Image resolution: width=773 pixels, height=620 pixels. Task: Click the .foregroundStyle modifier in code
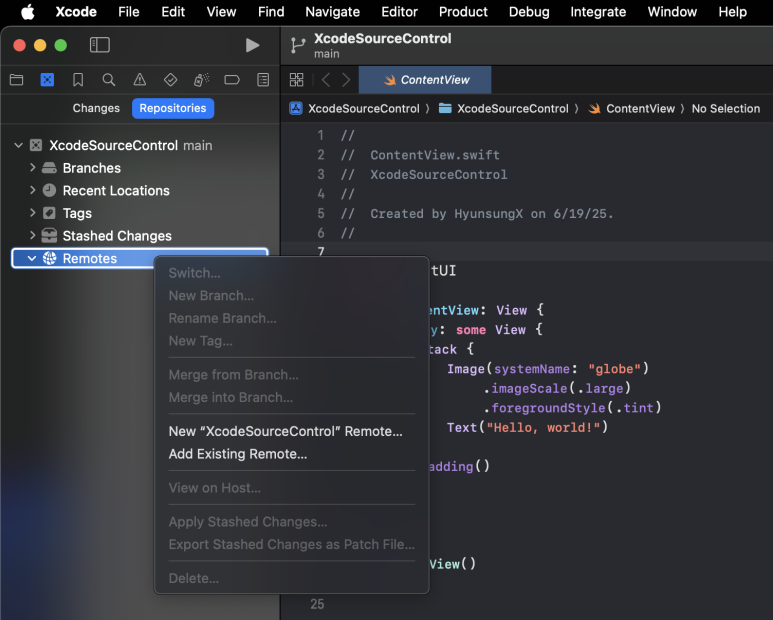[544, 408]
